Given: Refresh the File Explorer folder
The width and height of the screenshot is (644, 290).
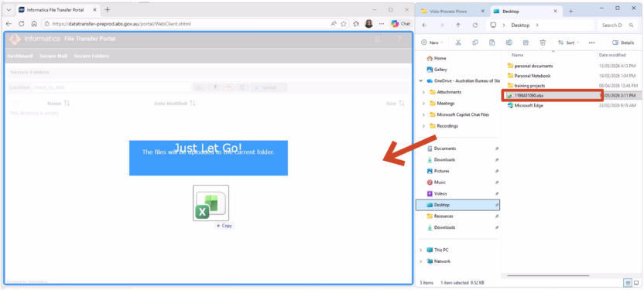Looking at the screenshot, I should tap(474, 25).
